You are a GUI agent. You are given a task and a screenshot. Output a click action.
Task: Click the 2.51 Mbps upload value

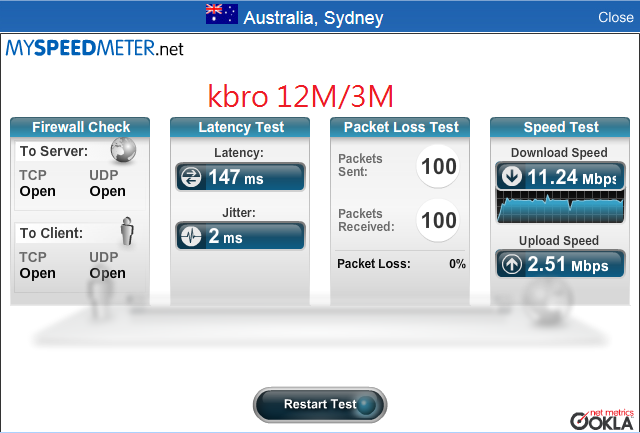point(568,264)
